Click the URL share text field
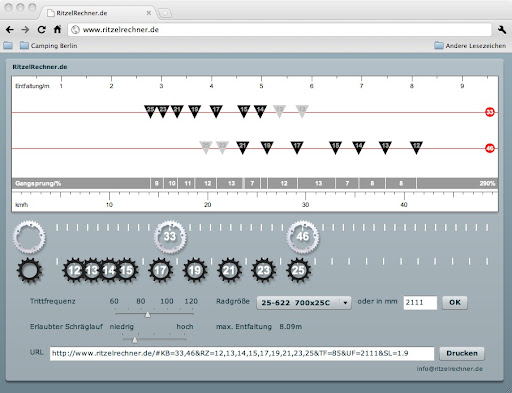 tap(242, 353)
